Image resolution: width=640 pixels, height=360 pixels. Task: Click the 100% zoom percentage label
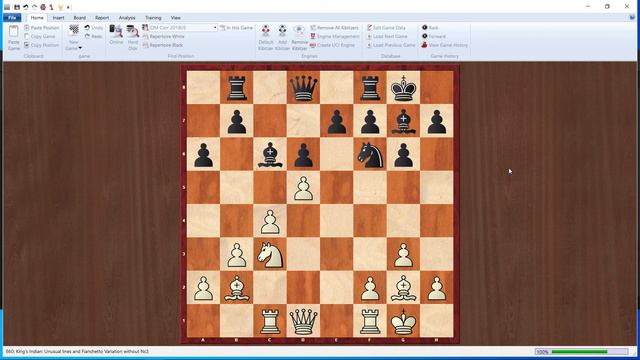[542, 352]
